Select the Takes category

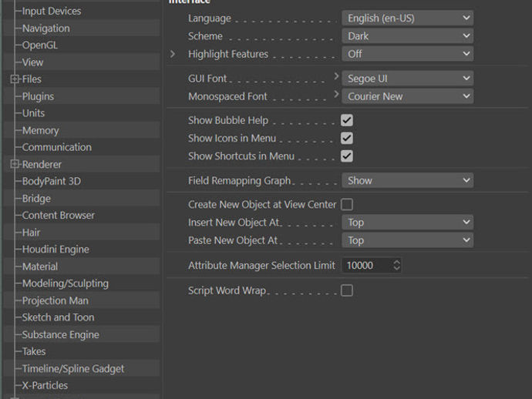[34, 351]
